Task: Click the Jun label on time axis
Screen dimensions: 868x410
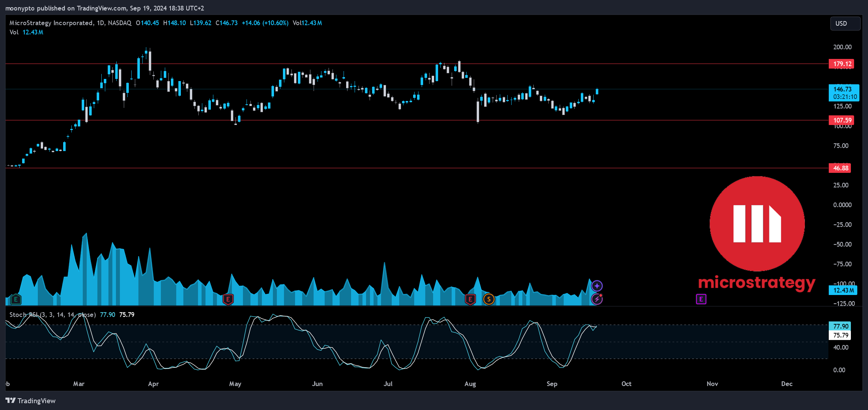Action: 317,384
